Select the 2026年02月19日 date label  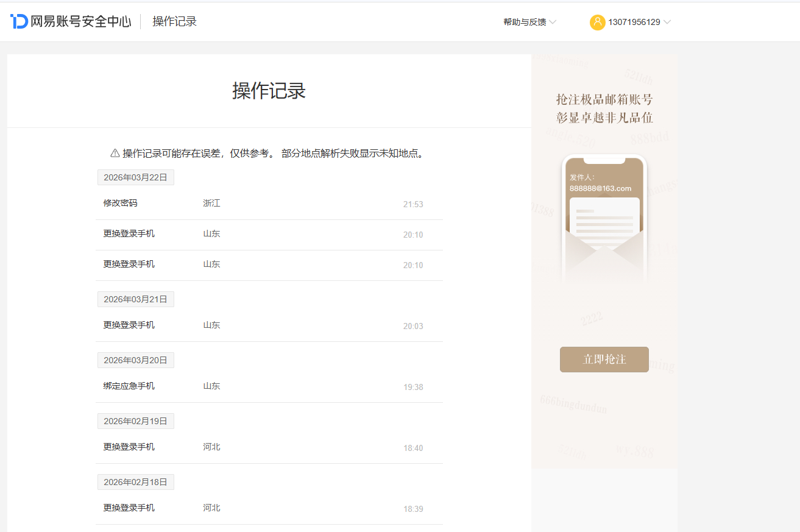coord(136,421)
